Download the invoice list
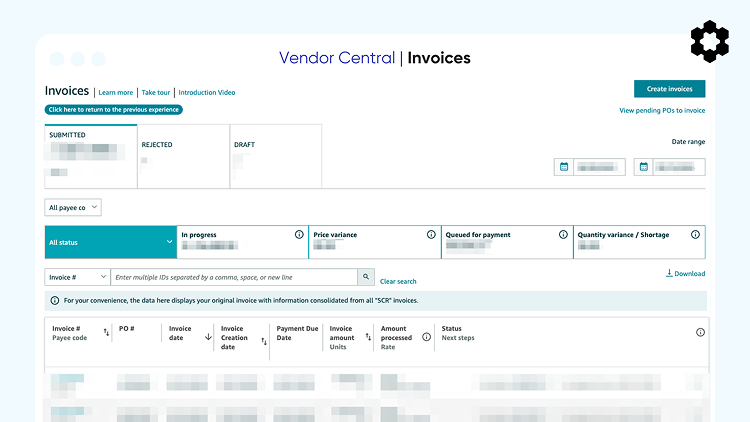750x422 pixels. tap(685, 273)
